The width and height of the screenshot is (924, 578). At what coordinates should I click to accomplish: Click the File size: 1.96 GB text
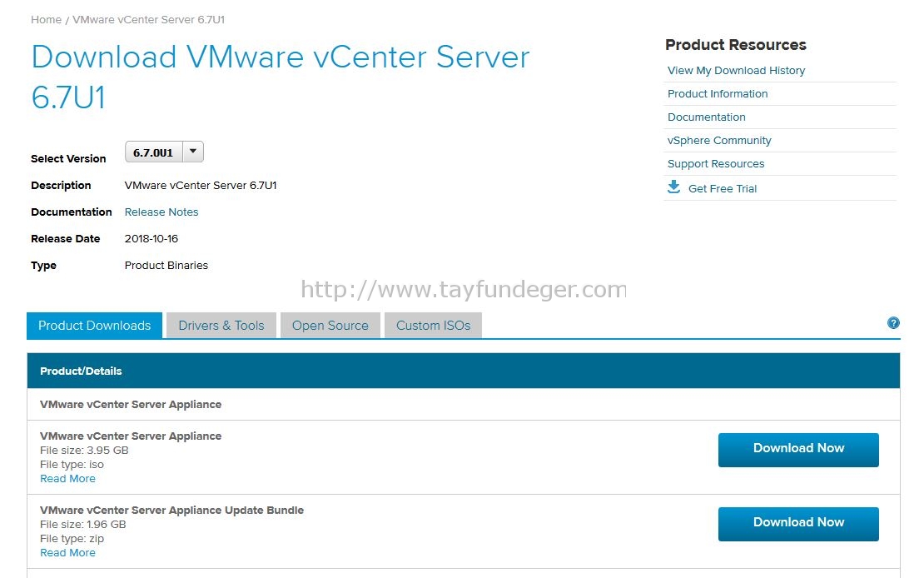tap(83, 525)
